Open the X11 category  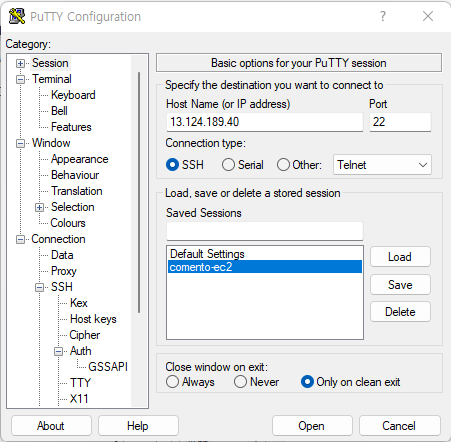[79, 399]
